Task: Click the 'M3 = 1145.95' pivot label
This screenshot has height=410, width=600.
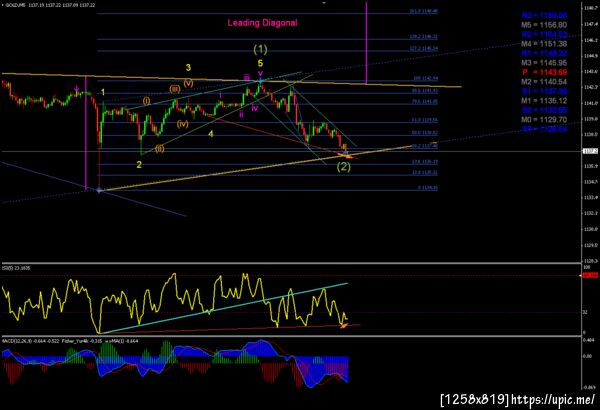Action: 544,63
